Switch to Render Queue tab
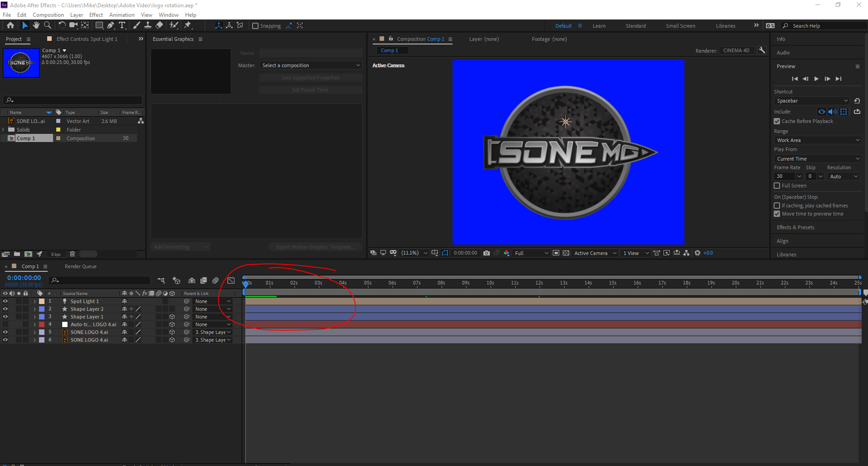868x466 pixels. pyautogui.click(x=80, y=266)
